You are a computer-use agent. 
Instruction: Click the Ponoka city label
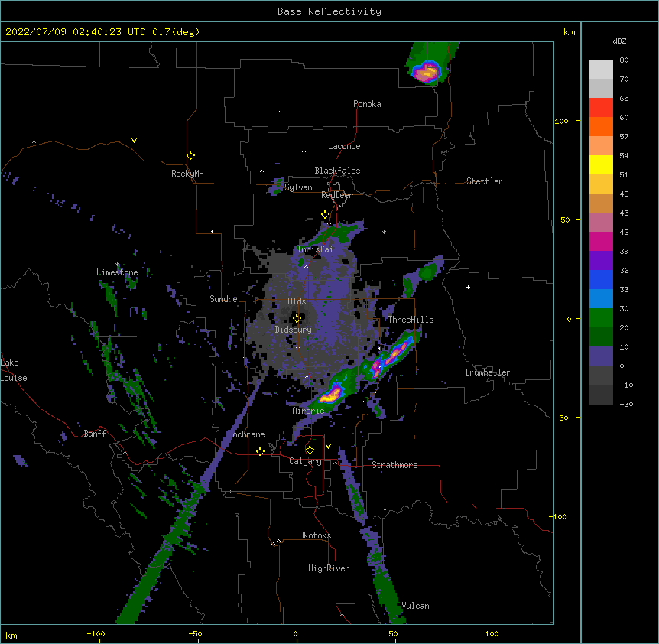pos(367,104)
